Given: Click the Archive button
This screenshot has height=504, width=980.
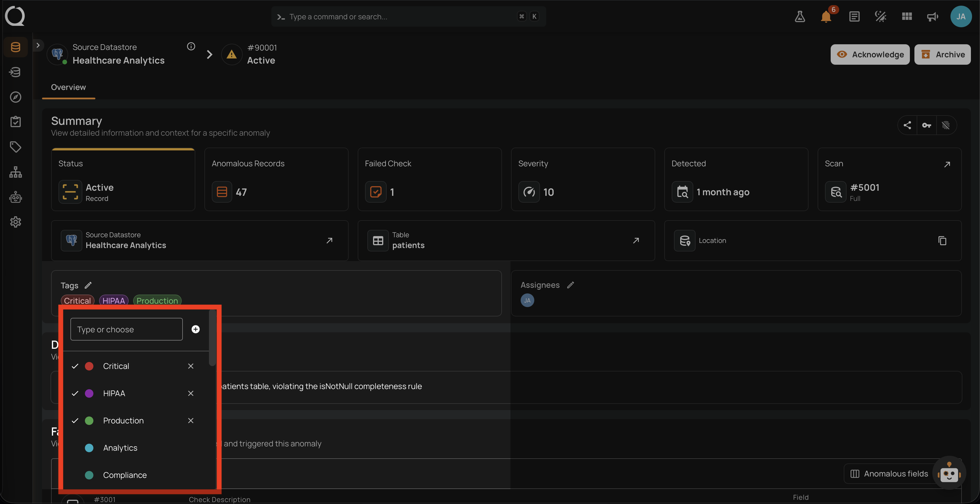Looking at the screenshot, I should coord(942,54).
